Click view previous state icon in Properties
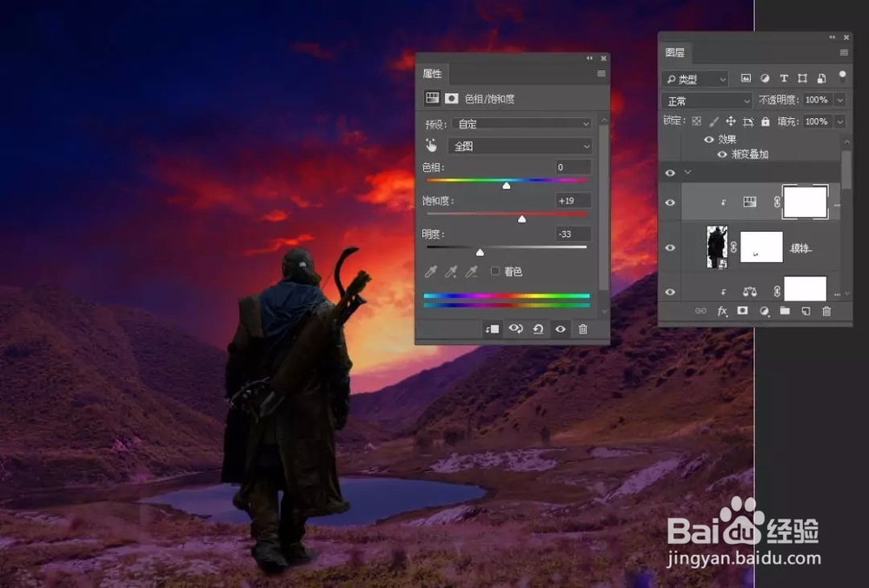 tap(516, 329)
